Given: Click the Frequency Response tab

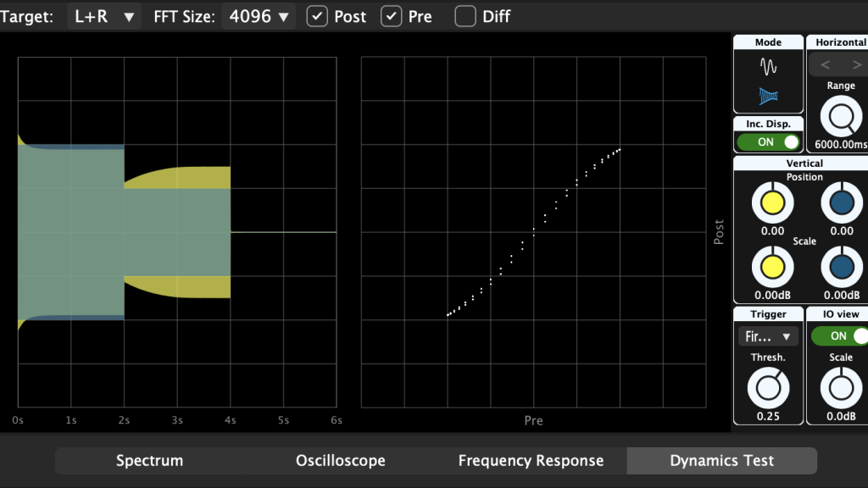Looking at the screenshot, I should [531, 460].
